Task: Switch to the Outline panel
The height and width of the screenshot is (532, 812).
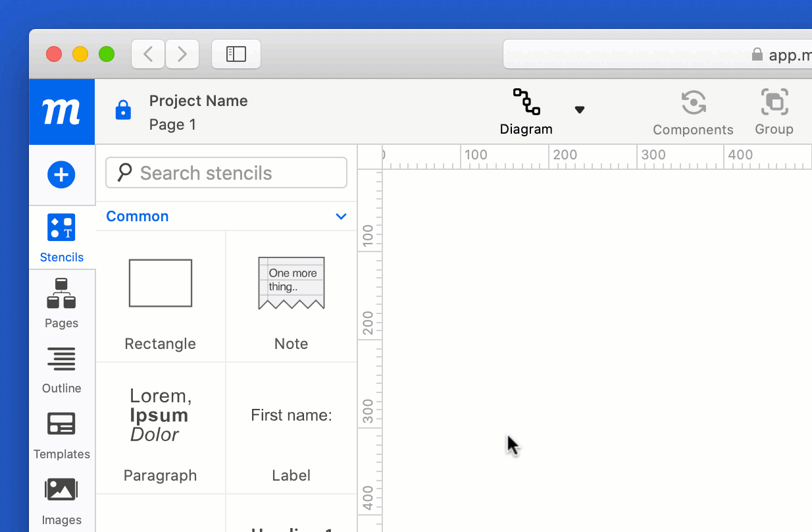Action: coord(61,369)
